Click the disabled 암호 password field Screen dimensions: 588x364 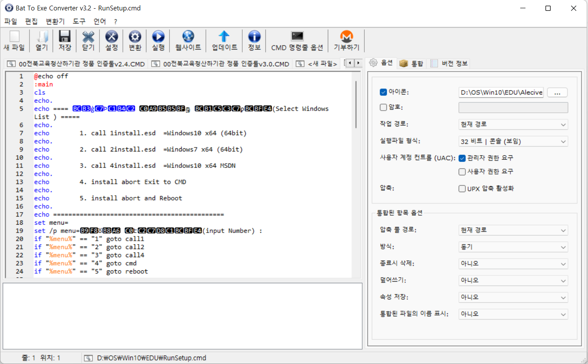pos(513,108)
